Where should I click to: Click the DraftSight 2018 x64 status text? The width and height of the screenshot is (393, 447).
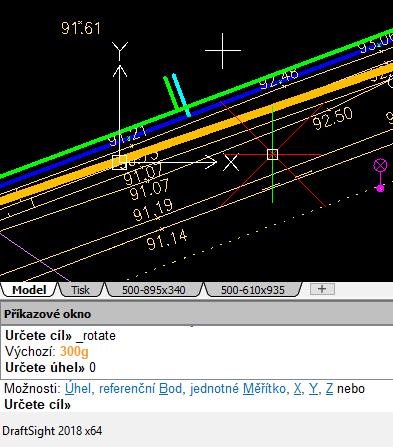coord(52,430)
